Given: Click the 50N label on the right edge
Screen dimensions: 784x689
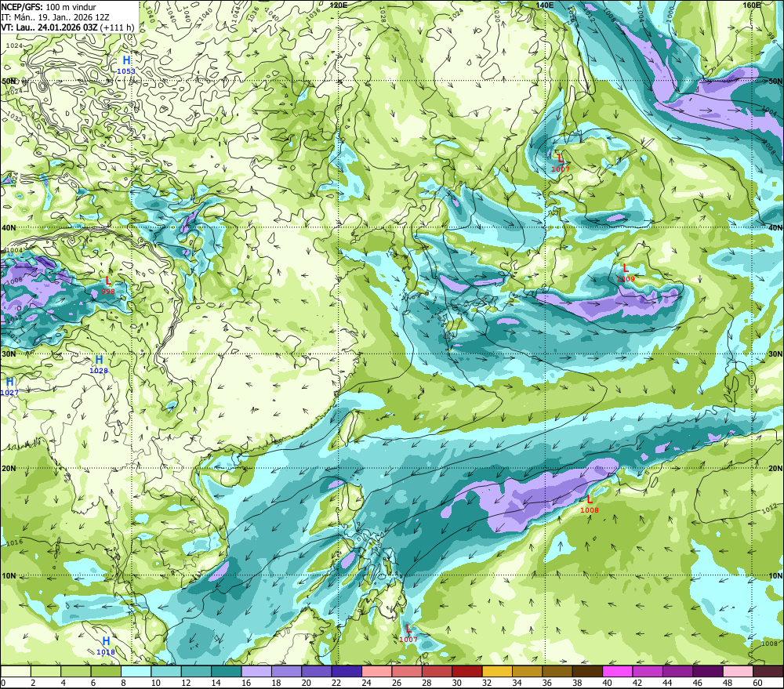Looking at the screenshot, I should (x=775, y=81).
